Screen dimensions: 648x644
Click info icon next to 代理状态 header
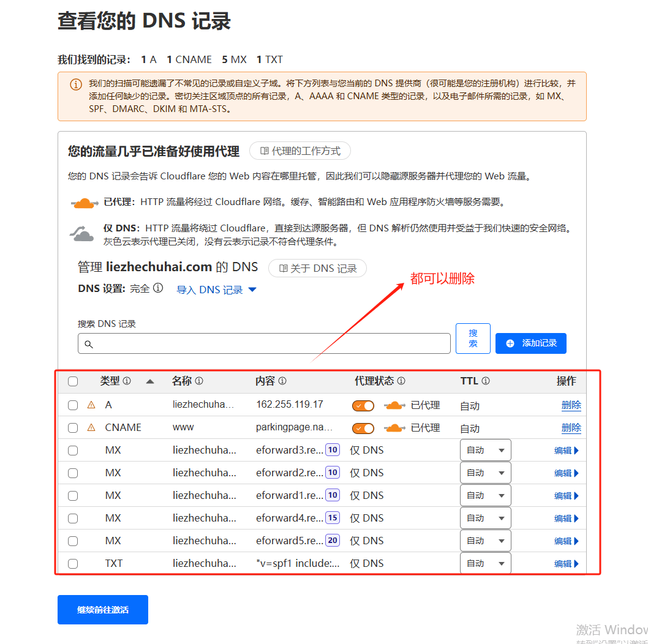[x=401, y=381]
